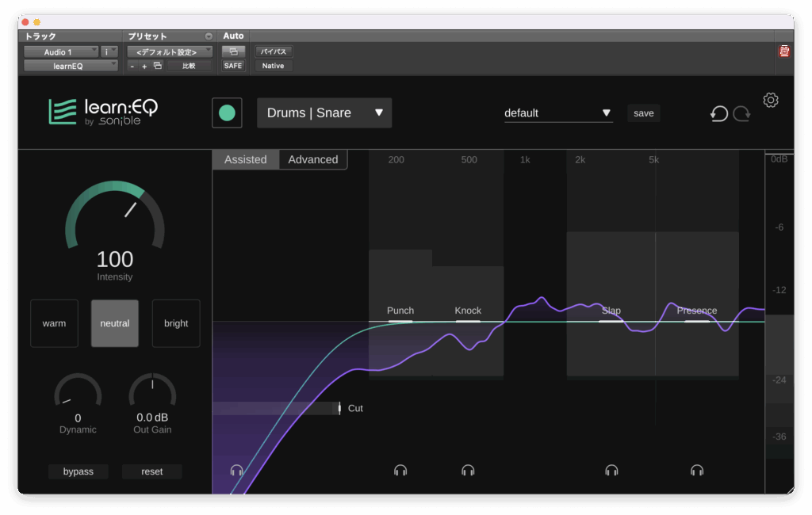Toggle the SAFE automation button
This screenshot has height=515, width=812.
click(233, 66)
